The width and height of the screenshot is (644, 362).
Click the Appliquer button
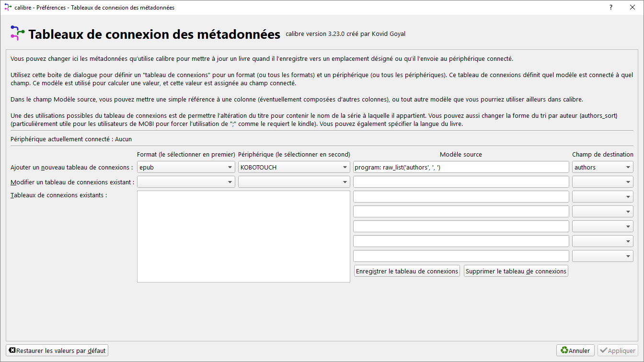tap(618, 351)
